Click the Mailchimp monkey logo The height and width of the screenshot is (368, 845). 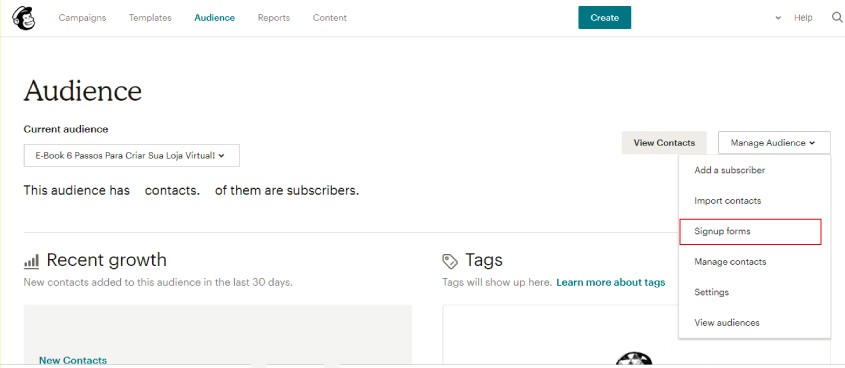tap(23, 17)
